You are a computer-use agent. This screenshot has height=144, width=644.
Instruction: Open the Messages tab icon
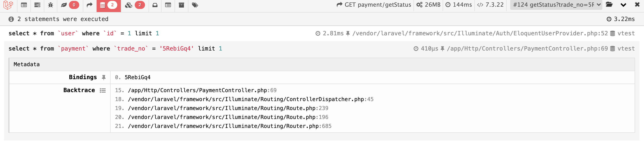point(24,5)
